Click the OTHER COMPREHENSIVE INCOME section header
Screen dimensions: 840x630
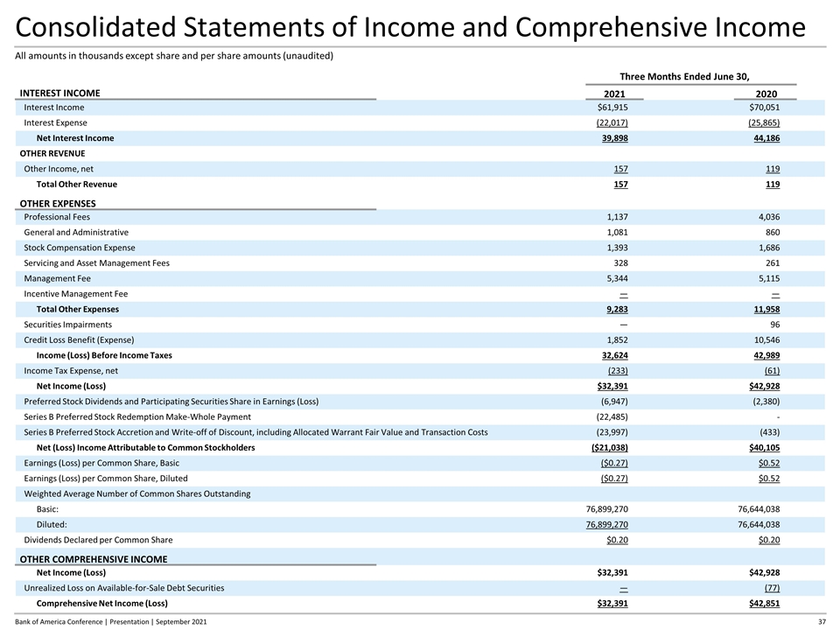pyautogui.click(x=93, y=559)
